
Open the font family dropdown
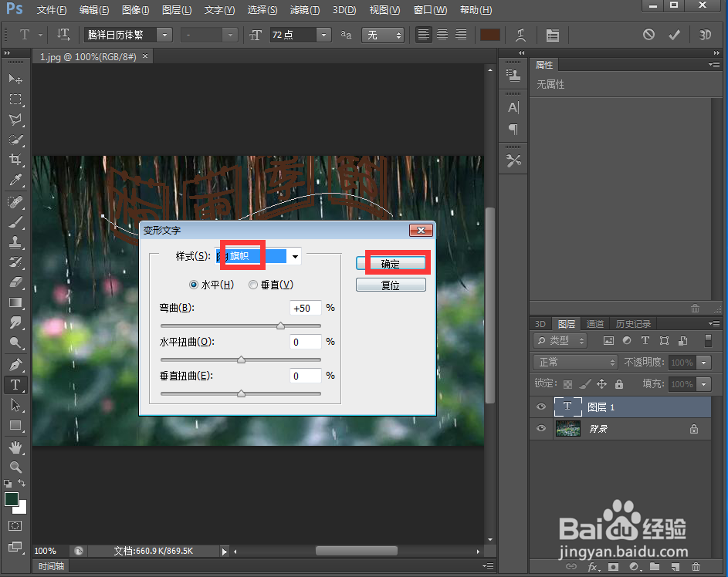(x=164, y=35)
